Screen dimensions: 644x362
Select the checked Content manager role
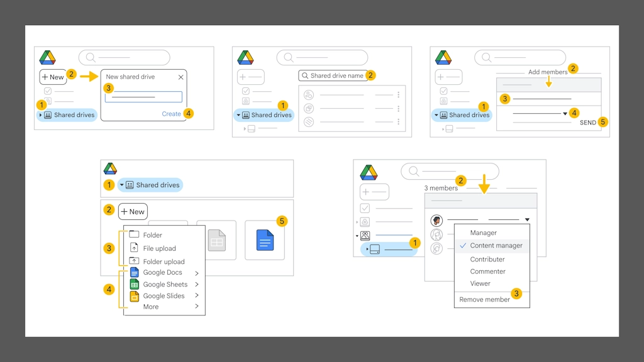(x=496, y=246)
